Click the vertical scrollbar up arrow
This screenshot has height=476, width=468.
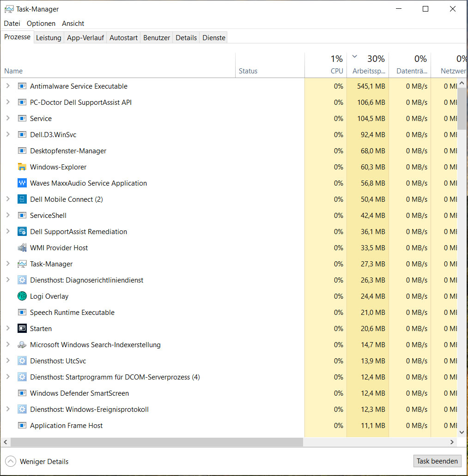tap(462, 83)
